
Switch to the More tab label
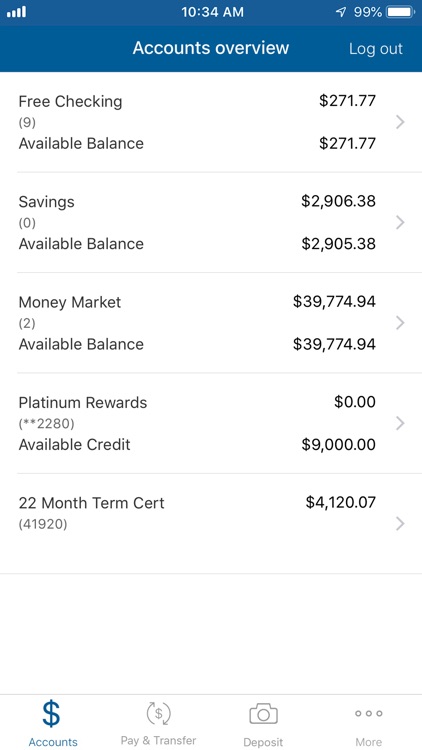(368, 742)
